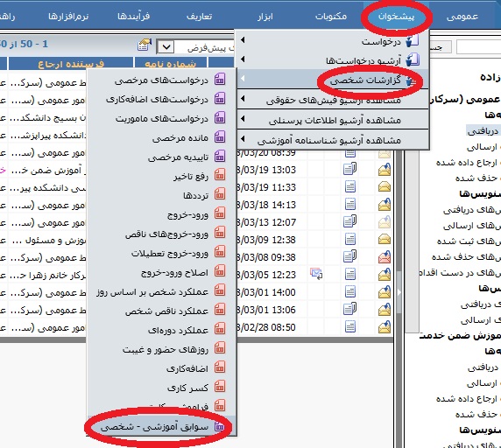Click the toolbar icon beside the پیش‌فرض dropdown
This screenshot has height=448, width=501.
[145, 45]
